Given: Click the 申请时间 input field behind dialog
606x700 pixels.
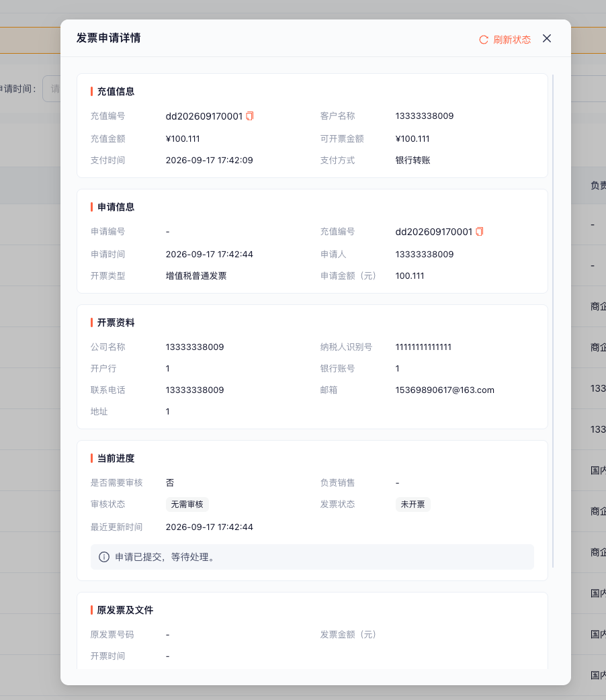Looking at the screenshot, I should point(51,89).
